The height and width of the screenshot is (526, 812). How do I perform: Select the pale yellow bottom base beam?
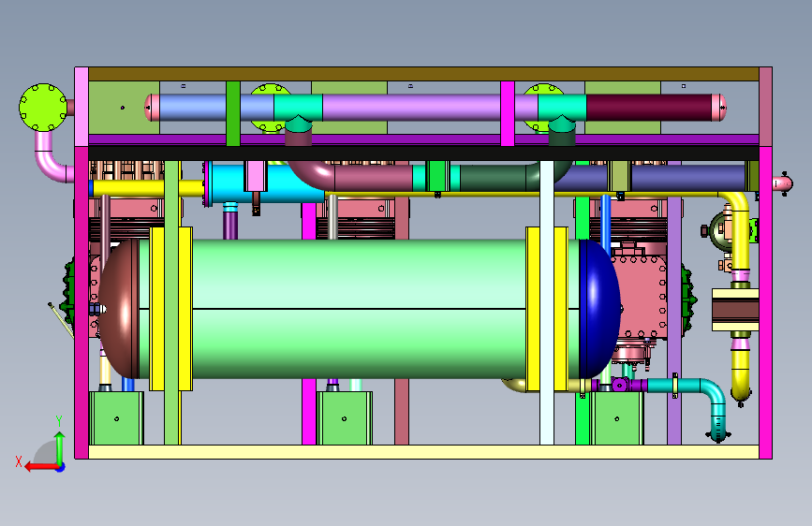[423, 452]
